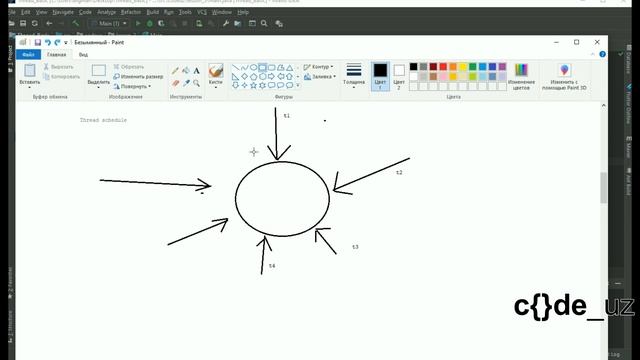Click the Crop (Обрезать) button

(x=129, y=67)
